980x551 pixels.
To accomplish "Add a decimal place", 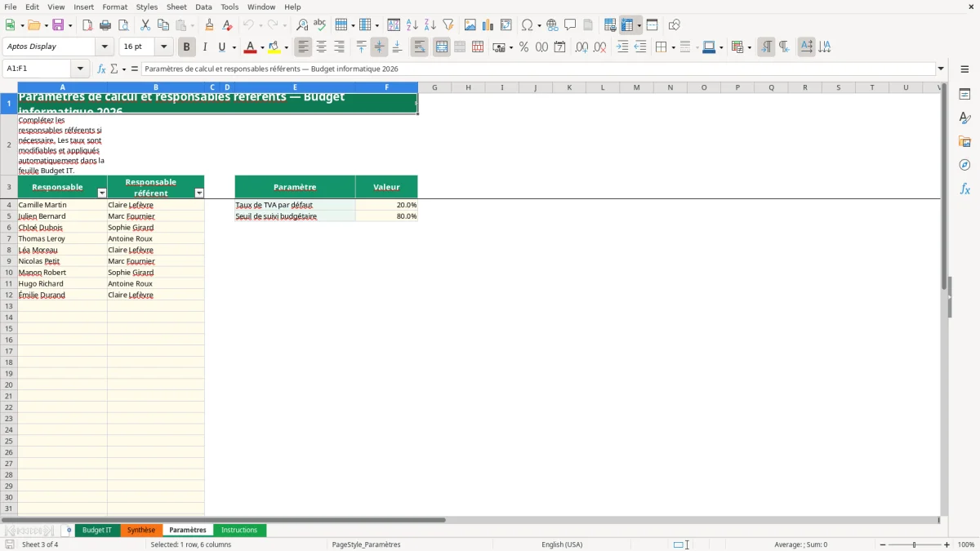I will (x=581, y=47).
